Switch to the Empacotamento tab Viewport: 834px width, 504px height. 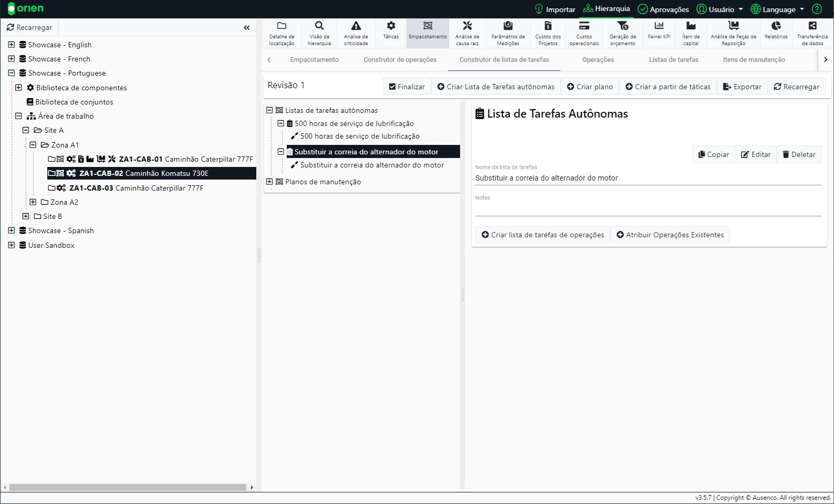(315, 60)
